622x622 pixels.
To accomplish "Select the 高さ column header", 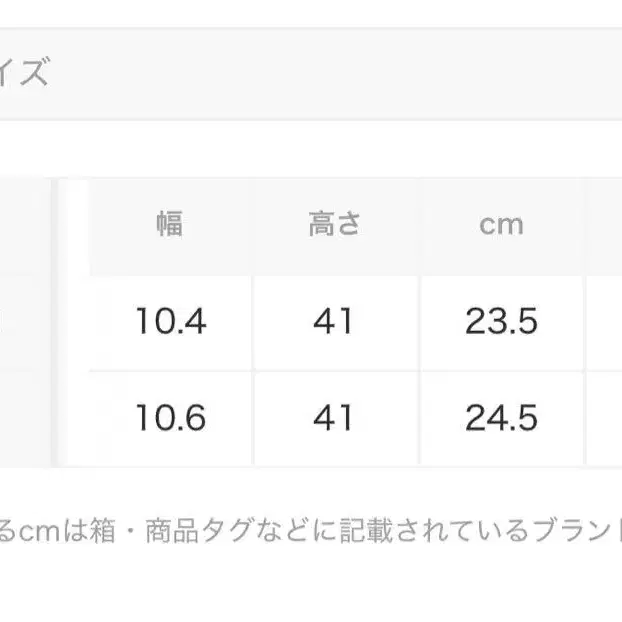I will point(333,224).
